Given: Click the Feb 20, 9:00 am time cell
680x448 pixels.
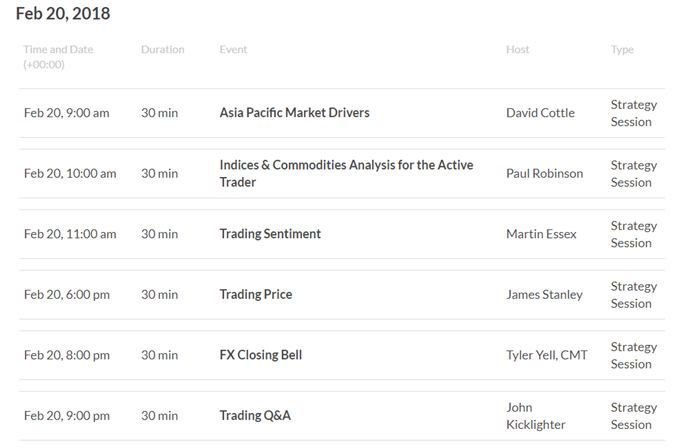Looking at the screenshot, I should [x=66, y=113].
